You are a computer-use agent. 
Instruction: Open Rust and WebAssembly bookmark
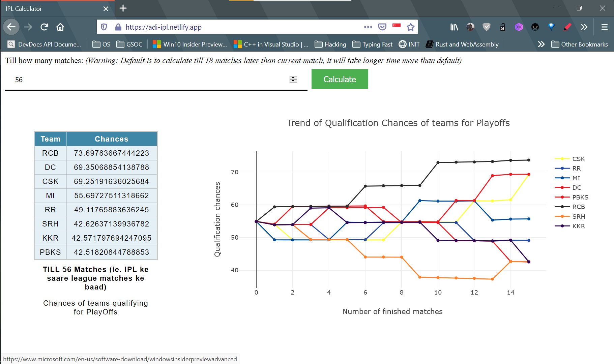point(462,44)
